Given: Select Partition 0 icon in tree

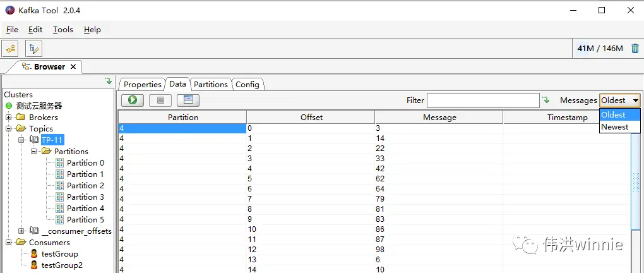Looking at the screenshot, I should pos(59,163).
